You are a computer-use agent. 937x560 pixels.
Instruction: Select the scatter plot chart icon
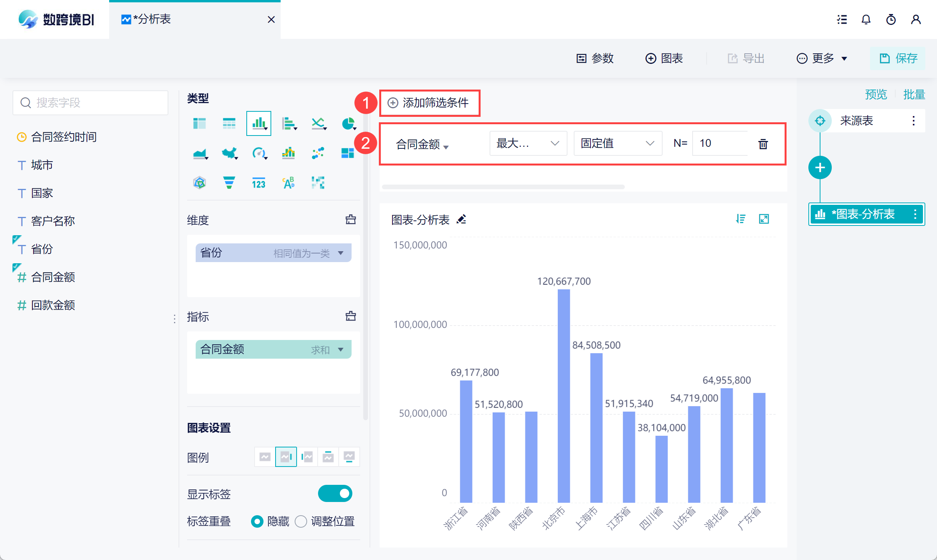[318, 153]
